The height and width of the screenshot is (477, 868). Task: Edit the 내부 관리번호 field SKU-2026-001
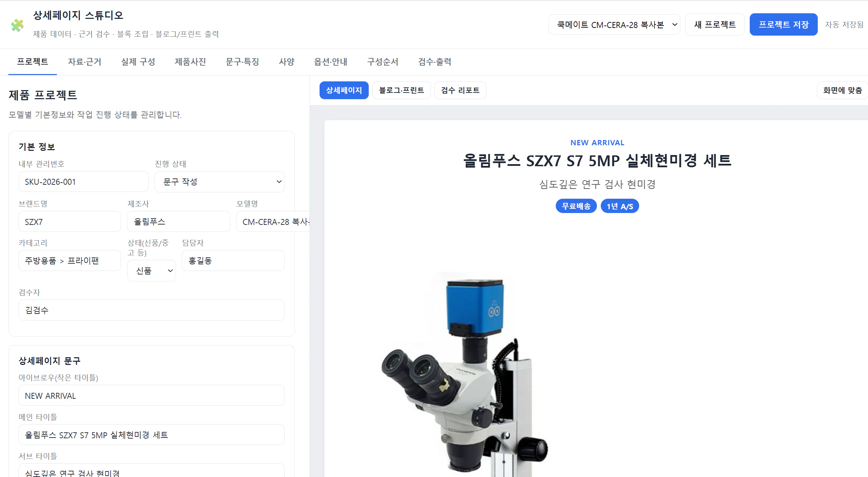pyautogui.click(x=83, y=182)
